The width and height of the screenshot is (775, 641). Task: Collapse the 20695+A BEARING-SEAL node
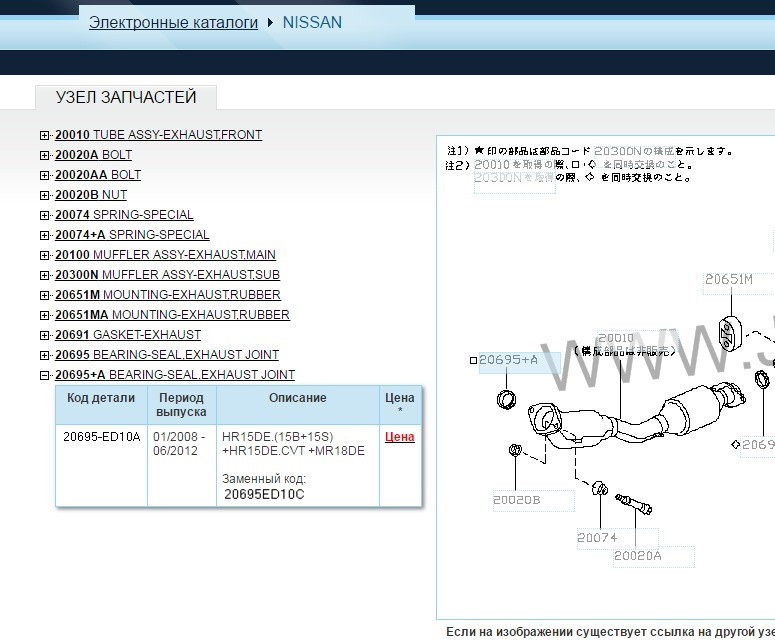pyautogui.click(x=44, y=376)
